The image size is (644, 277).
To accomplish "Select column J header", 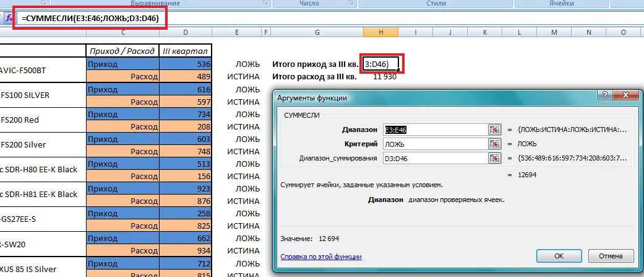I will coord(450,32).
